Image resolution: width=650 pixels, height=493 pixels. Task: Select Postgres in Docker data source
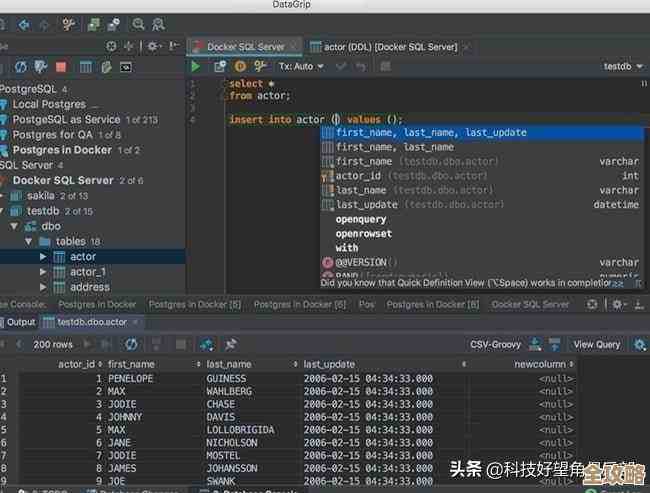[x=62, y=150]
